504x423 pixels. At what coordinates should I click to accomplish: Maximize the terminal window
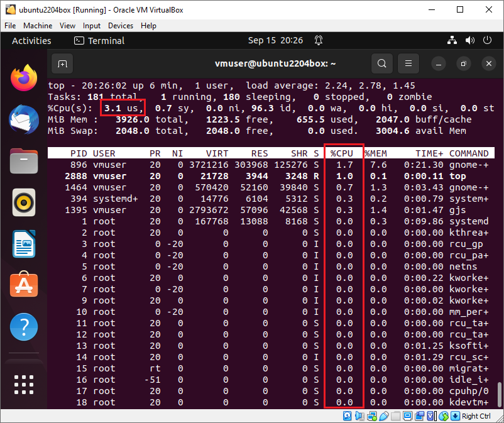[464, 63]
